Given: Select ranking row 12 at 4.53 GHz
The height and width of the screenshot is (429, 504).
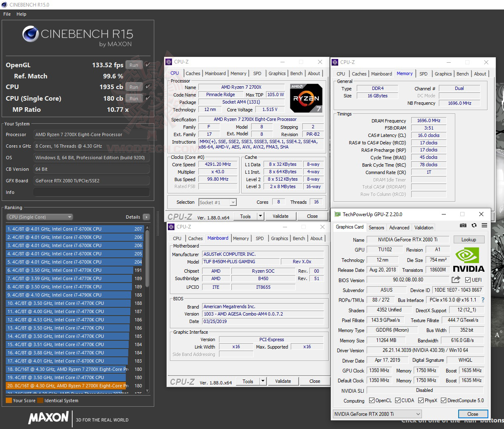Looking at the screenshot, I should tap(74, 320).
